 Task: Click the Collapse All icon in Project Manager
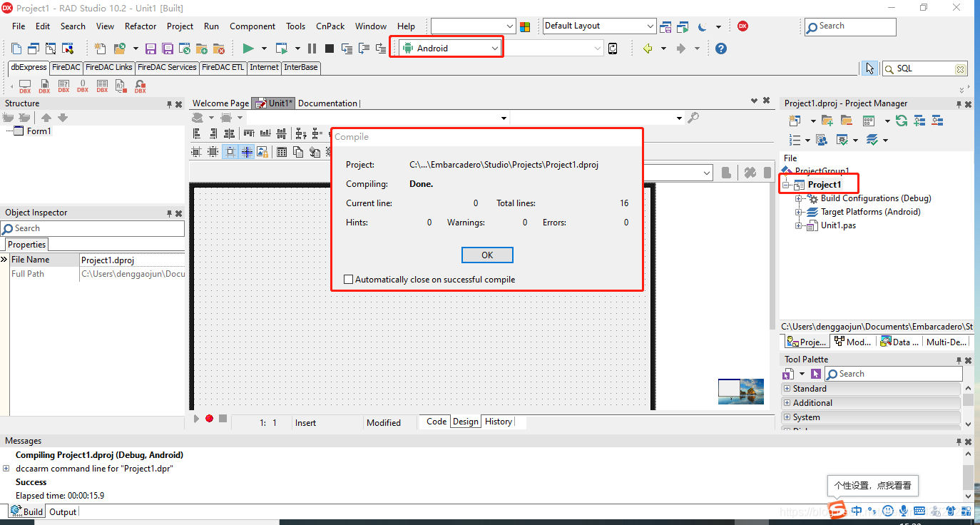(x=938, y=121)
